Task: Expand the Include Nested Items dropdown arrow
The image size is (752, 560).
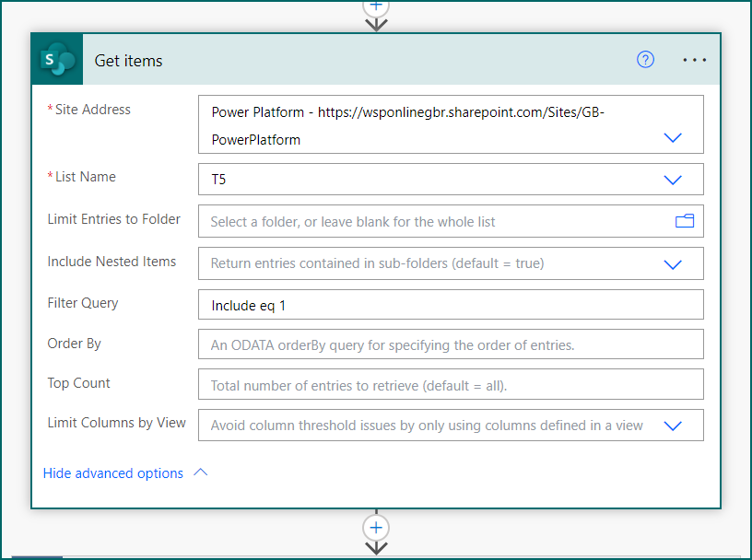Action: [x=673, y=264]
